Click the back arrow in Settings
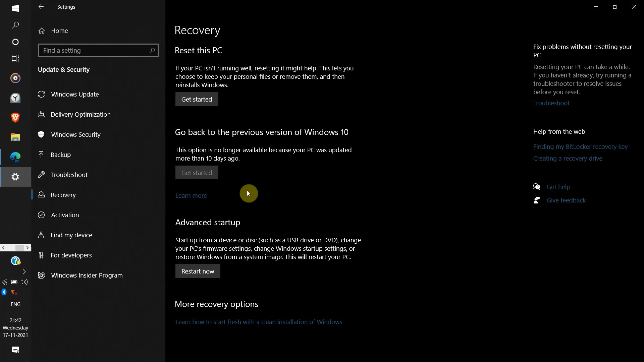The height and width of the screenshot is (362, 644). coord(41,7)
